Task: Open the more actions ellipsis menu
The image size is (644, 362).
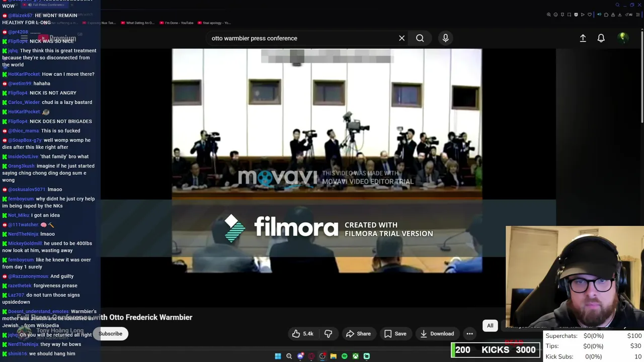Action: [x=469, y=334]
